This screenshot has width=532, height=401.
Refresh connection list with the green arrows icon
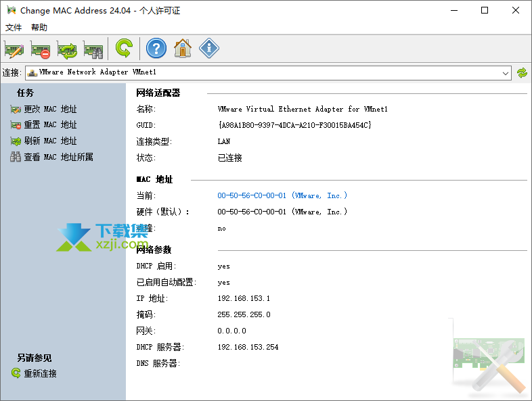pyautogui.click(x=522, y=73)
